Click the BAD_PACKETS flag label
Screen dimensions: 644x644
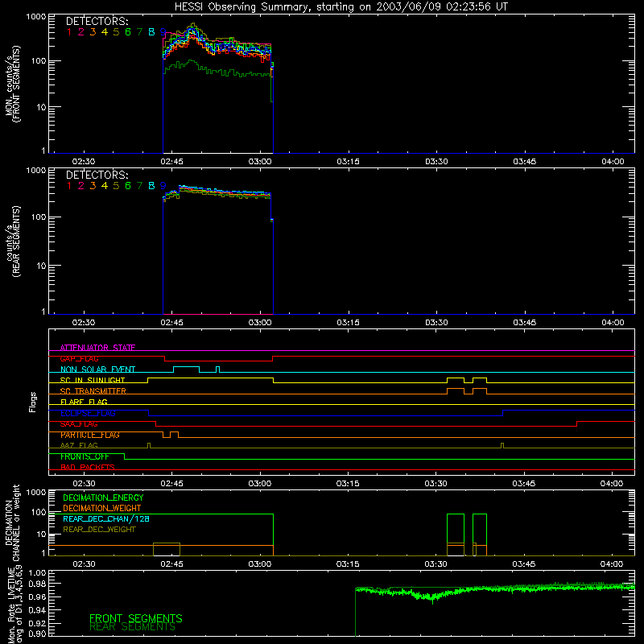point(88,468)
